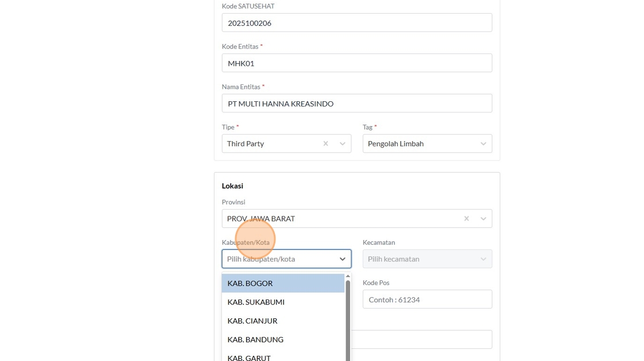644x361 pixels.
Task: Choose KAB. SUKABUMI option
Action: pos(283,302)
